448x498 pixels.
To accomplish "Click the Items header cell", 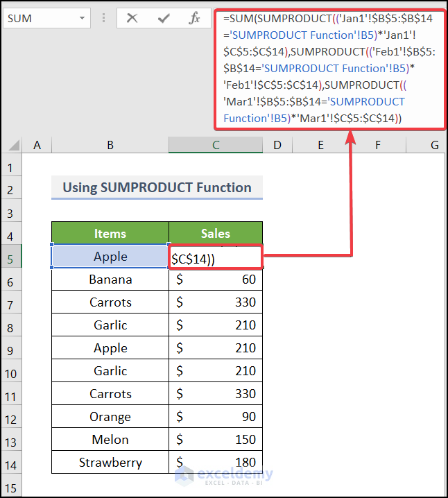I will [110, 234].
